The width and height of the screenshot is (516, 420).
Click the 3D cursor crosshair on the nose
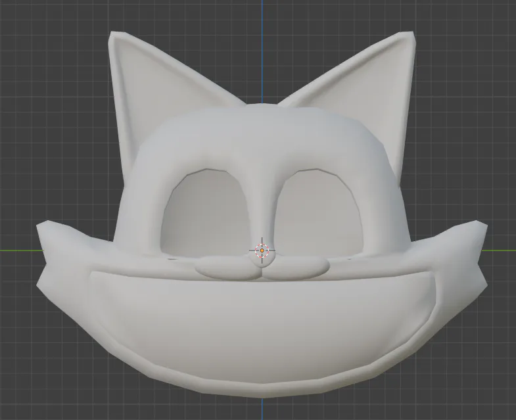(262, 250)
